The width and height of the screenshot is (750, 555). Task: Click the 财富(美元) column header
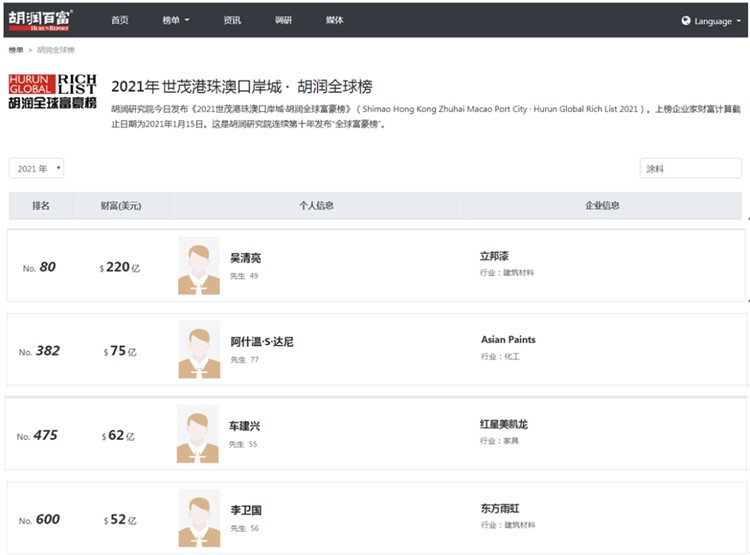tap(121, 206)
